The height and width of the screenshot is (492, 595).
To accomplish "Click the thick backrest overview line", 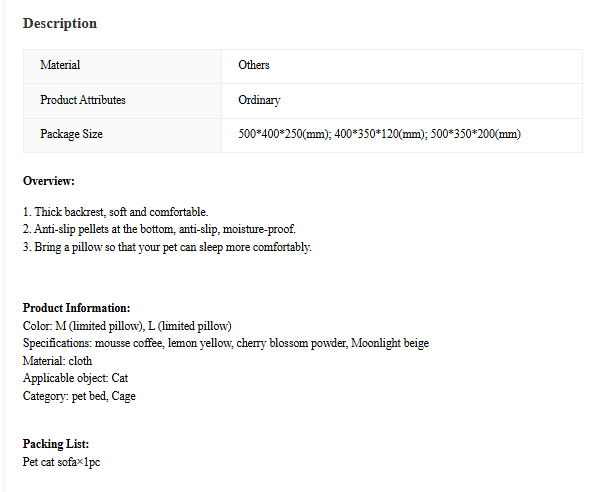I will [115, 212].
